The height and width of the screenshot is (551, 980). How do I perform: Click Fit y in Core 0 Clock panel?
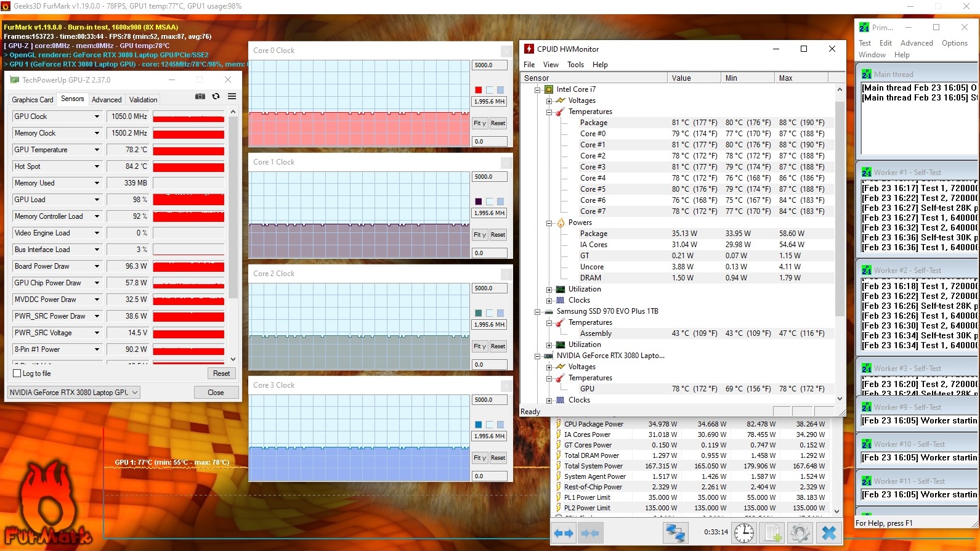point(480,123)
